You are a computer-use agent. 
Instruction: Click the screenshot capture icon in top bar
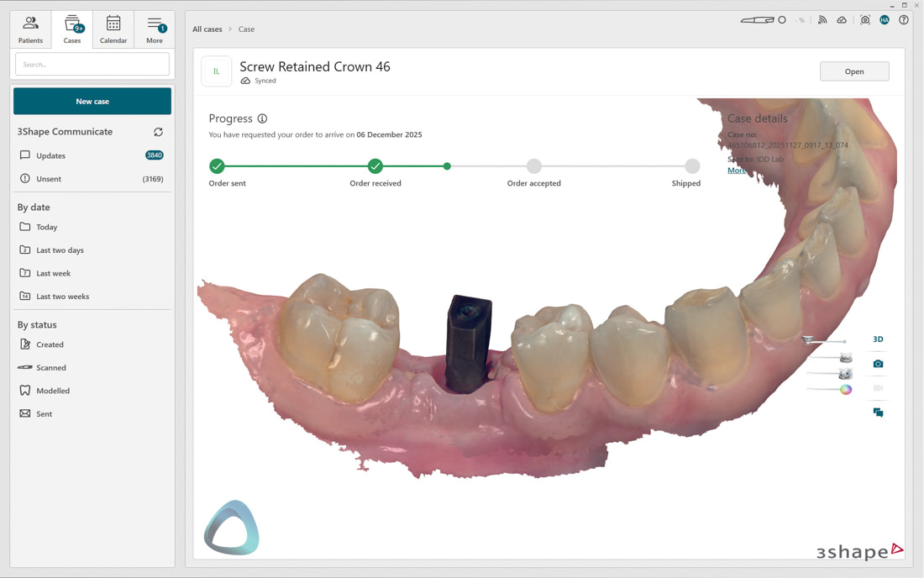point(865,19)
